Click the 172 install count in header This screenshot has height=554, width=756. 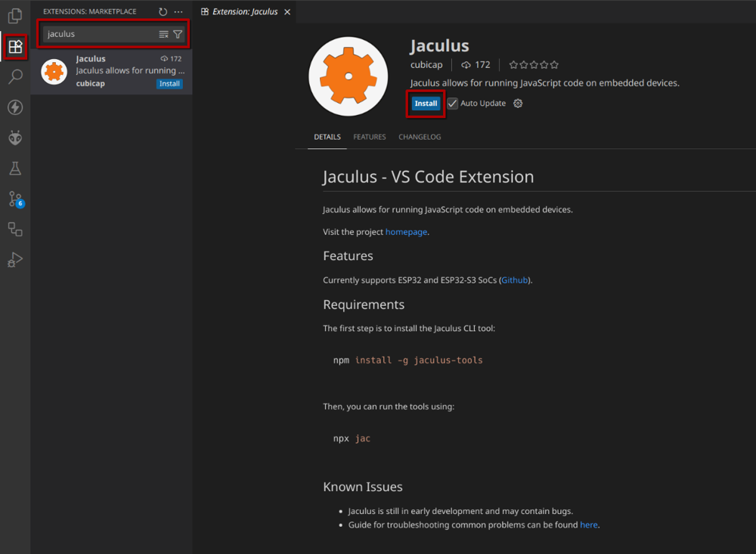click(x=476, y=64)
